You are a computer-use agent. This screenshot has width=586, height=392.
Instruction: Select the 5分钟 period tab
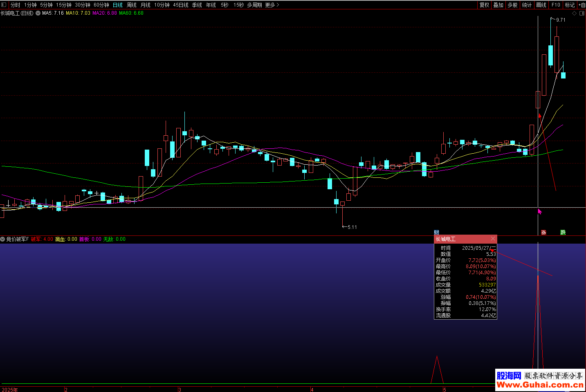pos(46,5)
